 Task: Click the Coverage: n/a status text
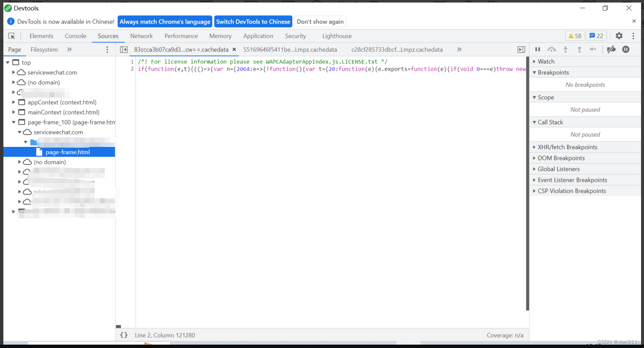(505, 335)
